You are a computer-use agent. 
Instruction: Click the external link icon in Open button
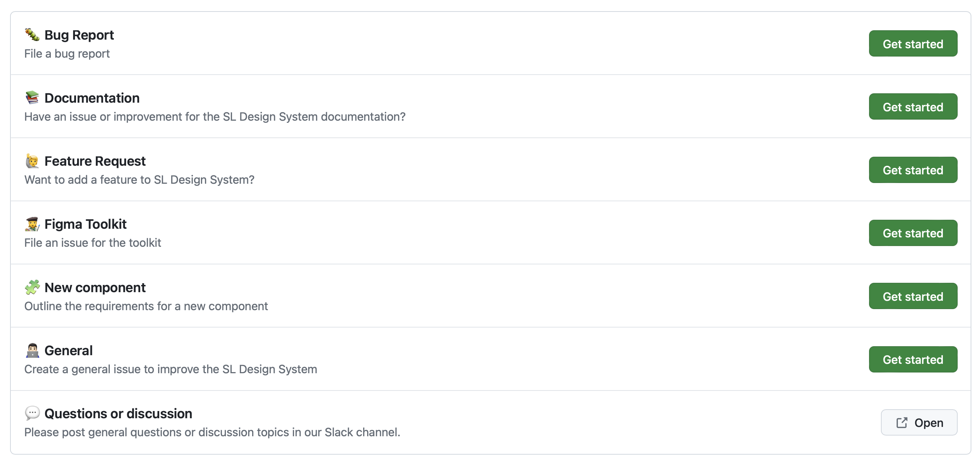[x=901, y=423]
